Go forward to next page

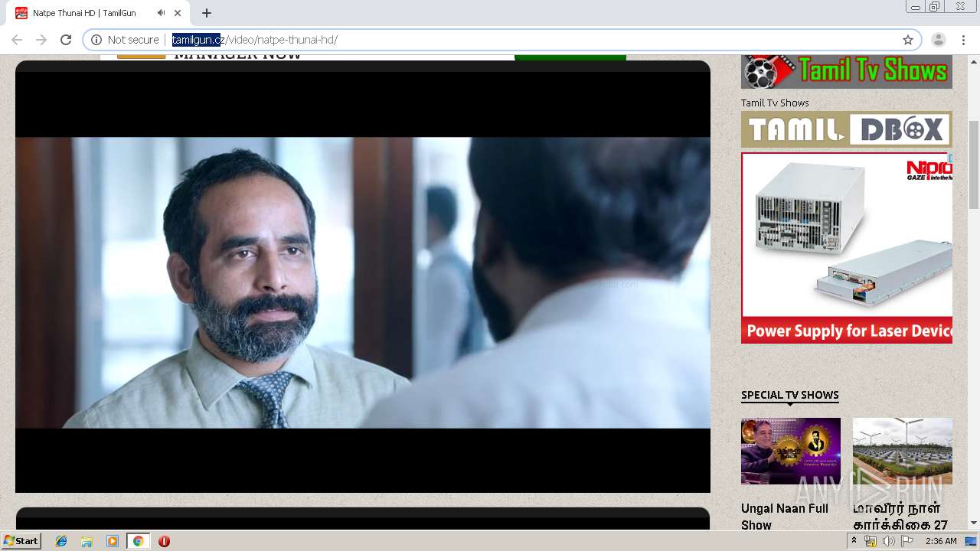point(41,40)
